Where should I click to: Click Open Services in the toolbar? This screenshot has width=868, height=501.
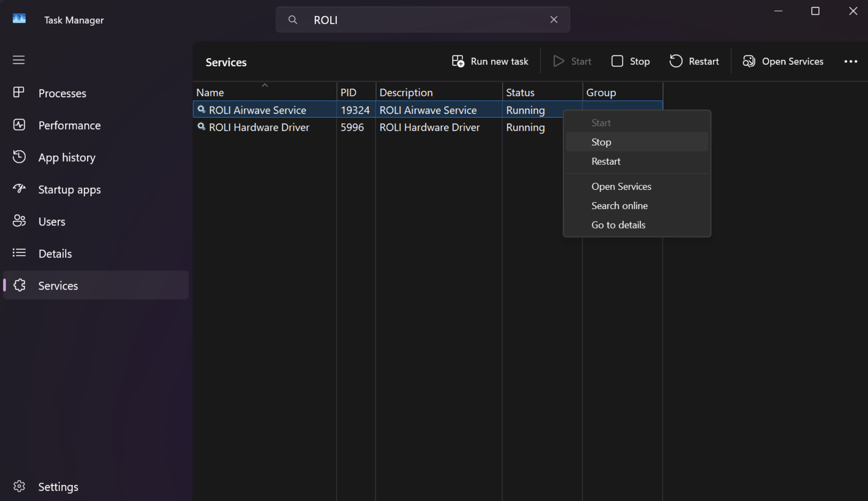pyautogui.click(x=783, y=61)
